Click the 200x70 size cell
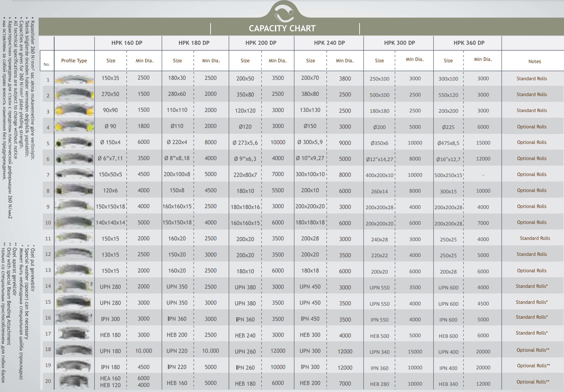The height and width of the screenshot is (392, 564). pos(310,78)
